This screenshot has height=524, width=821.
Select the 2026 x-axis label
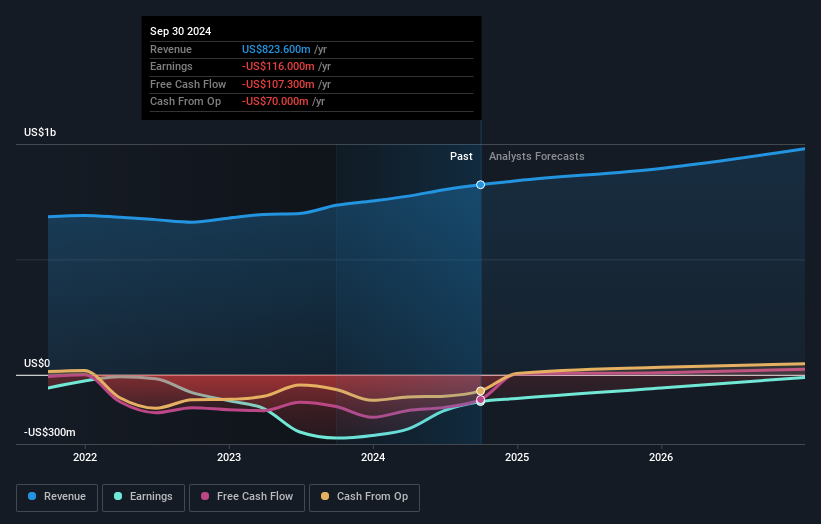[x=661, y=457]
